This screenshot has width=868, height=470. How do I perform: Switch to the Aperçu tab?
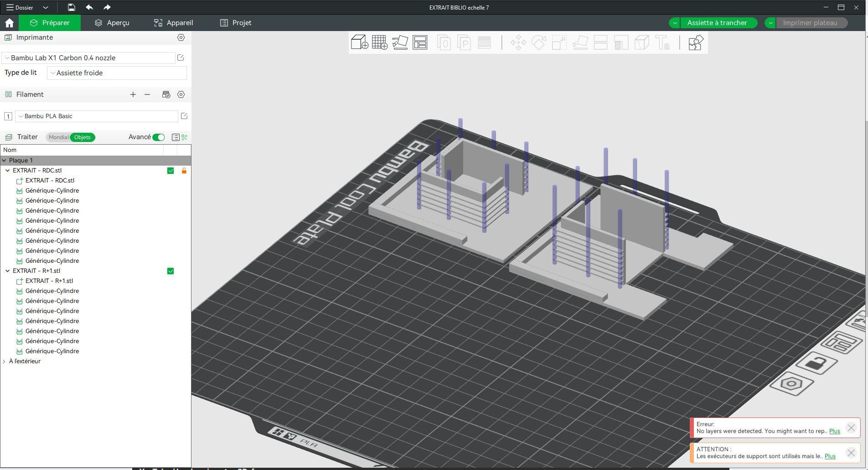coord(112,23)
